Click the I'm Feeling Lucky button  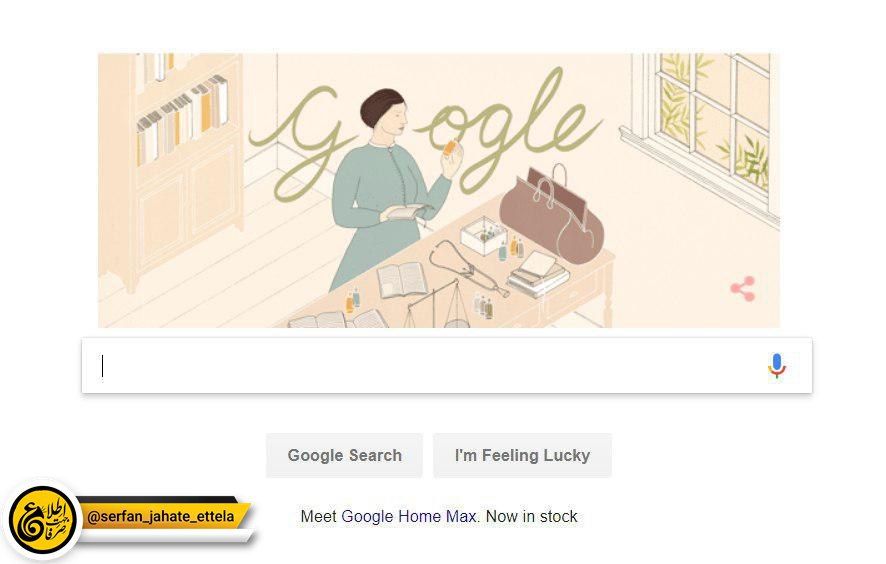pyautogui.click(x=522, y=455)
